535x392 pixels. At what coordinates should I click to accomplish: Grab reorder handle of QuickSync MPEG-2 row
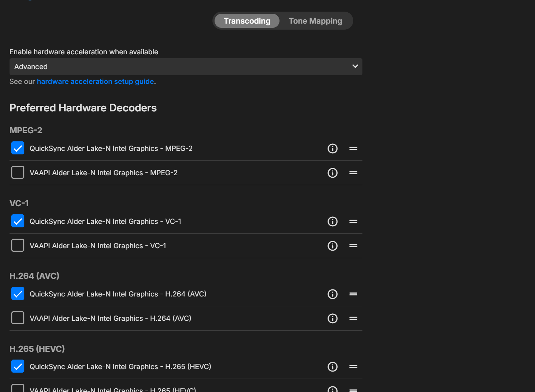(x=353, y=148)
